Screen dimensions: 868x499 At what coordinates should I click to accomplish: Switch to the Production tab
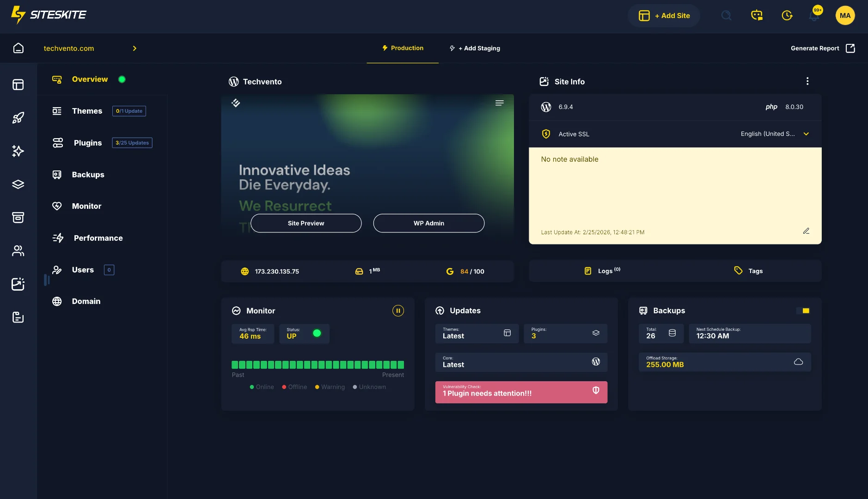[403, 48]
